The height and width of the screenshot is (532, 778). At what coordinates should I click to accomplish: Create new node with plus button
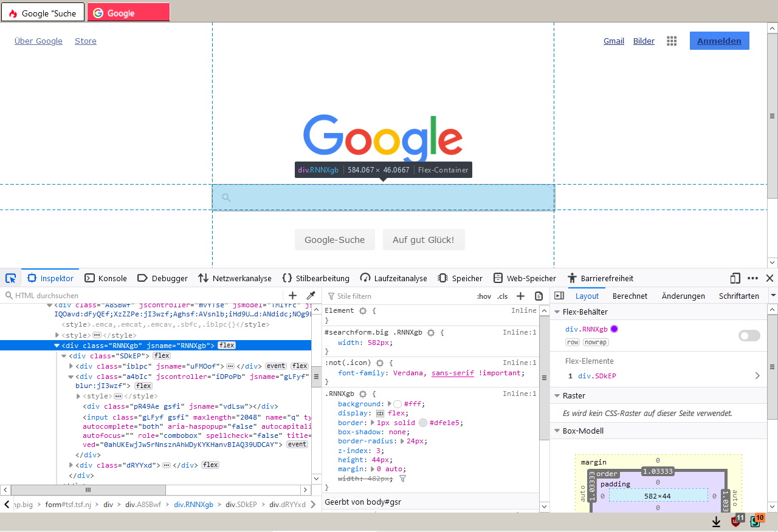coord(292,296)
